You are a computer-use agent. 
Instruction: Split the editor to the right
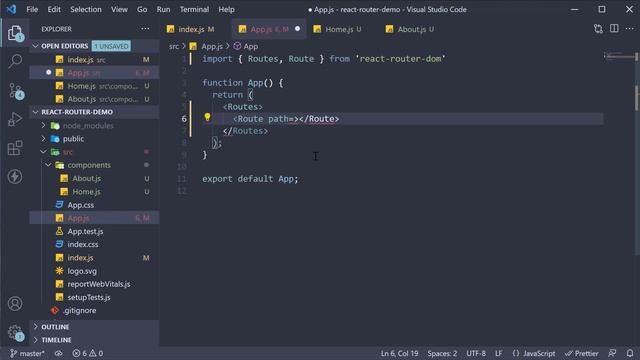pyautogui.click(x=614, y=29)
